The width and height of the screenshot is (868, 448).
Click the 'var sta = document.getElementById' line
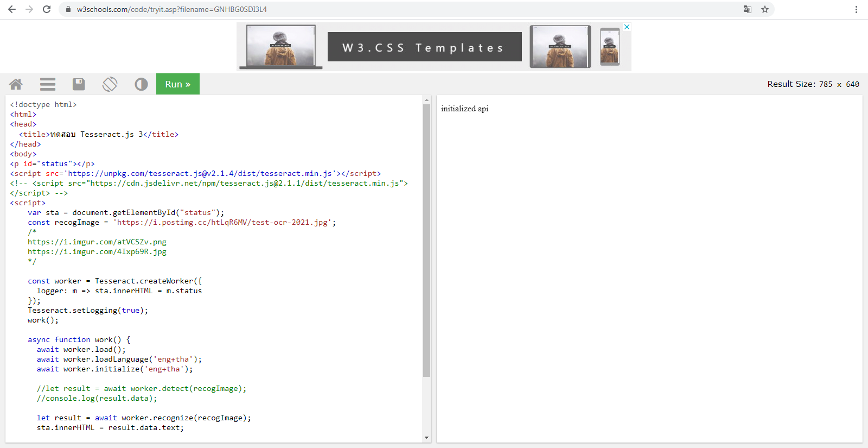click(x=126, y=212)
